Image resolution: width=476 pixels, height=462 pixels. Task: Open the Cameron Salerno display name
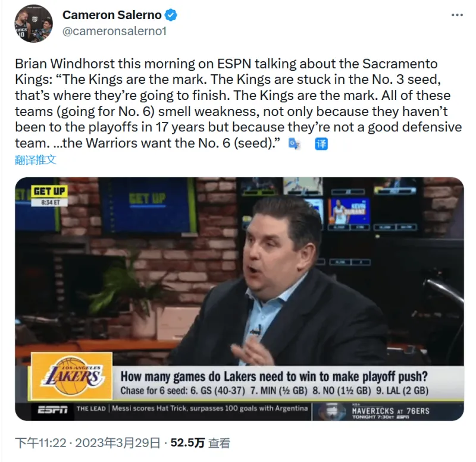click(112, 15)
